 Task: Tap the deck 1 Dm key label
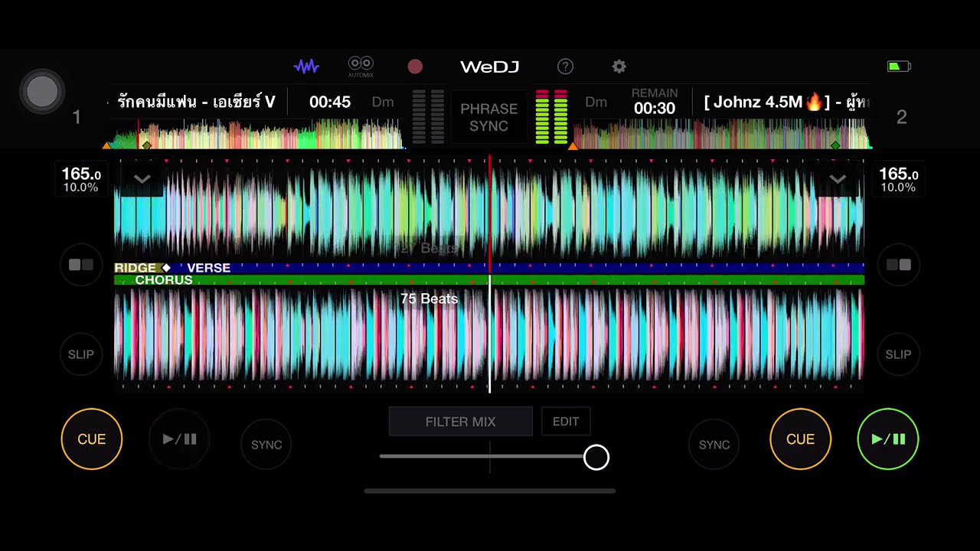tap(383, 102)
